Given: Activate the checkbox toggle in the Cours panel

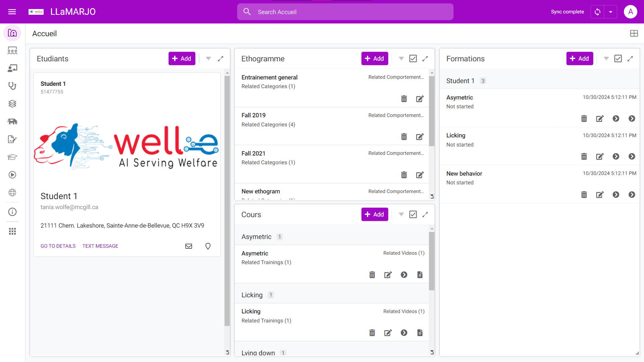Looking at the screenshot, I should point(413,214).
